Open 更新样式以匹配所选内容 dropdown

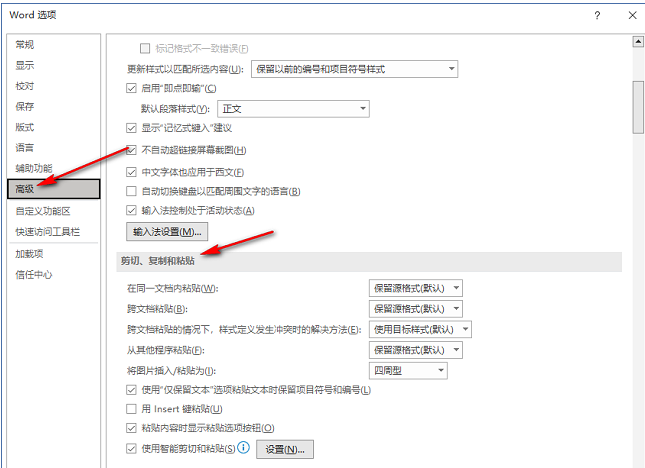click(x=355, y=69)
